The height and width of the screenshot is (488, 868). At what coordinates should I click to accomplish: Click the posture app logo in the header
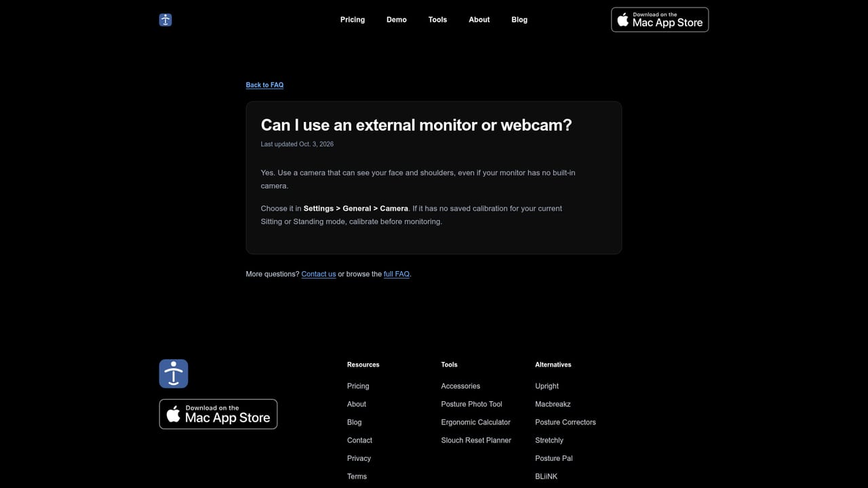(x=165, y=20)
